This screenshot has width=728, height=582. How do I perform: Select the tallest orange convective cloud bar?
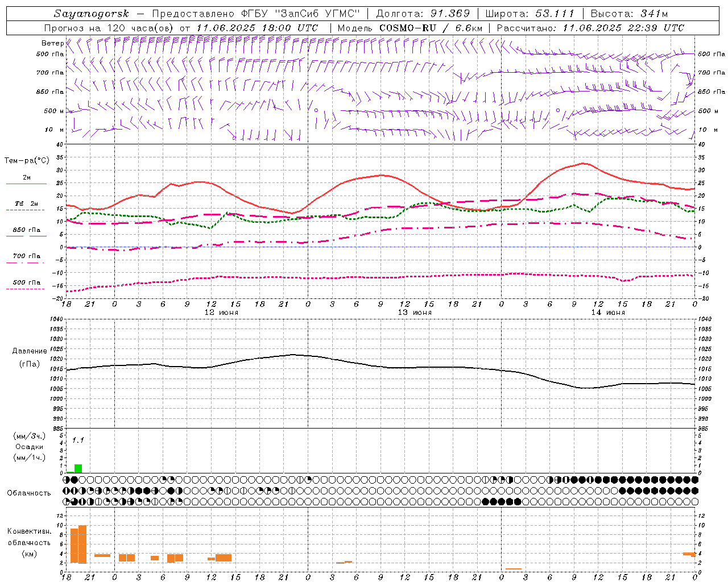point(82,544)
